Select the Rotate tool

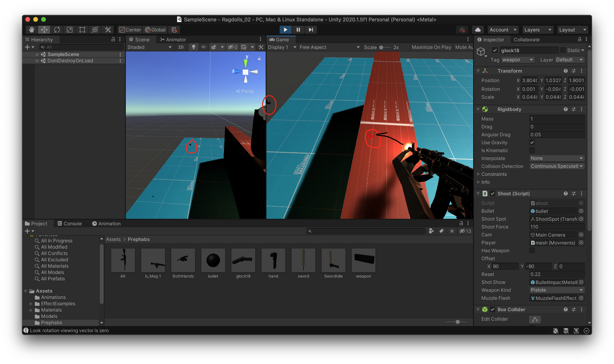click(57, 30)
